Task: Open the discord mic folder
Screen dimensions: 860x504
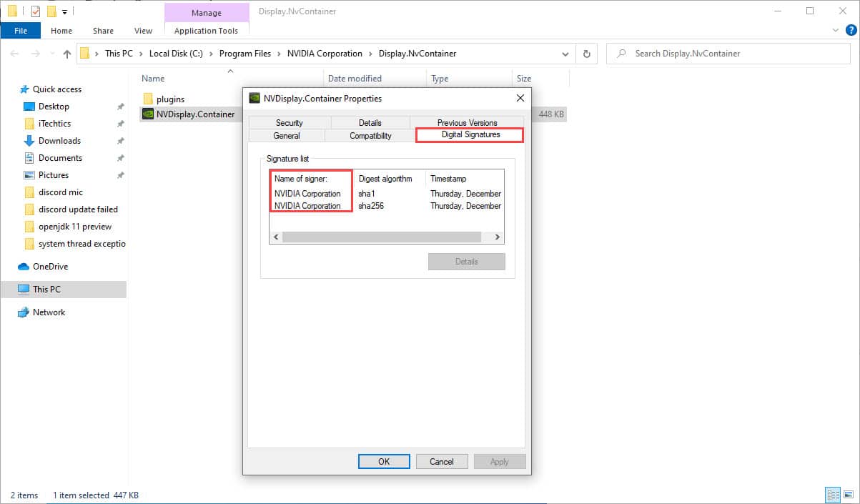Action: 61,192
